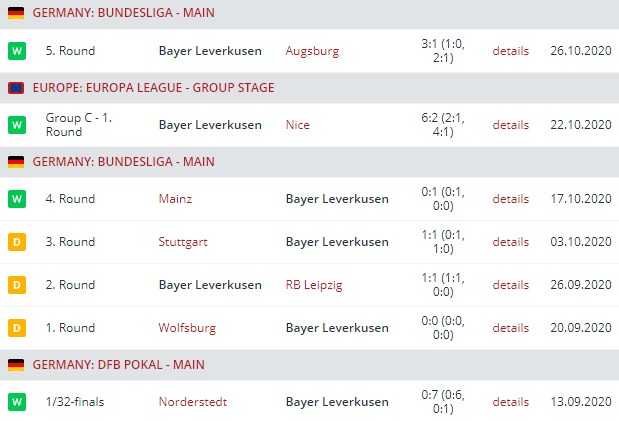
Task: View details of the Mainz match
Action: (x=510, y=199)
